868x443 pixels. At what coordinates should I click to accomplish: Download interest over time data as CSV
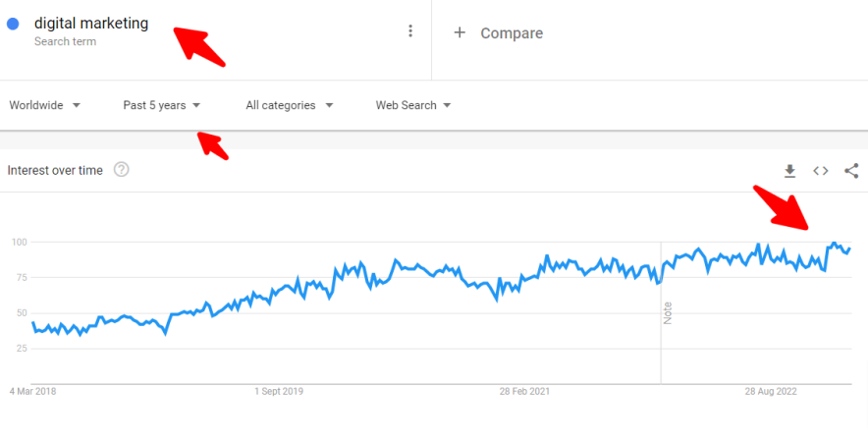(790, 171)
